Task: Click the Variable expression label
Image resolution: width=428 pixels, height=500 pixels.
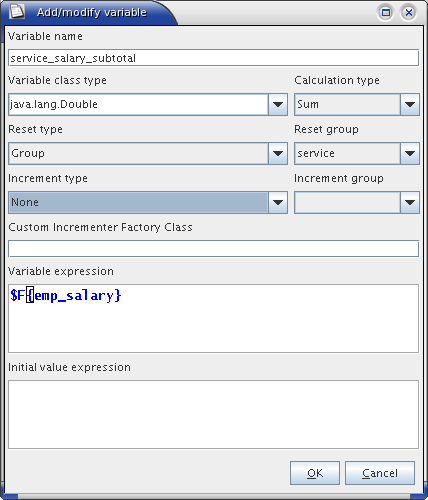Action: [61, 271]
